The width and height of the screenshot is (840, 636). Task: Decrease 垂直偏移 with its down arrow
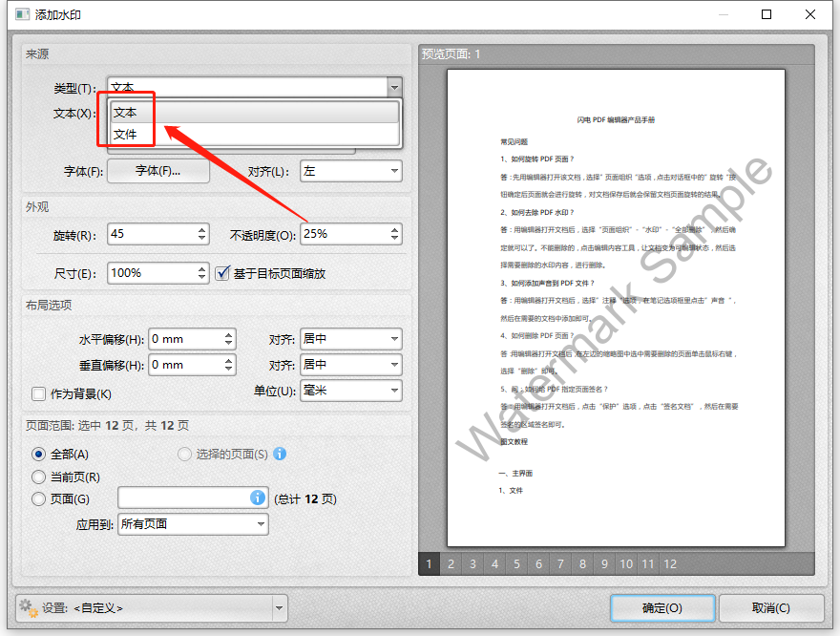coord(229,370)
